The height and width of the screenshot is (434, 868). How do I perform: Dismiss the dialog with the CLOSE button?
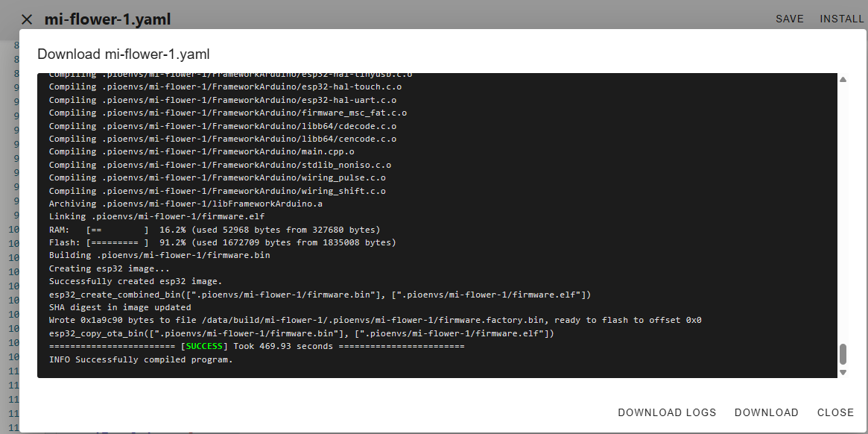pos(835,412)
